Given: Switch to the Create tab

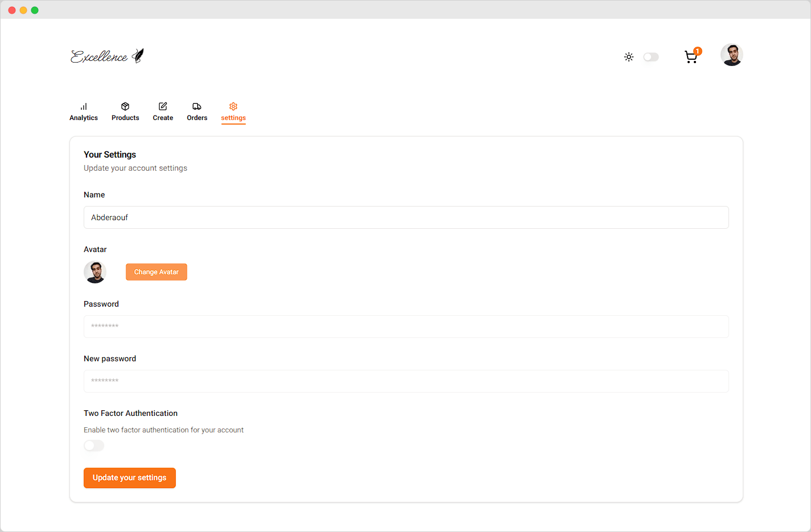Looking at the screenshot, I should point(163,112).
